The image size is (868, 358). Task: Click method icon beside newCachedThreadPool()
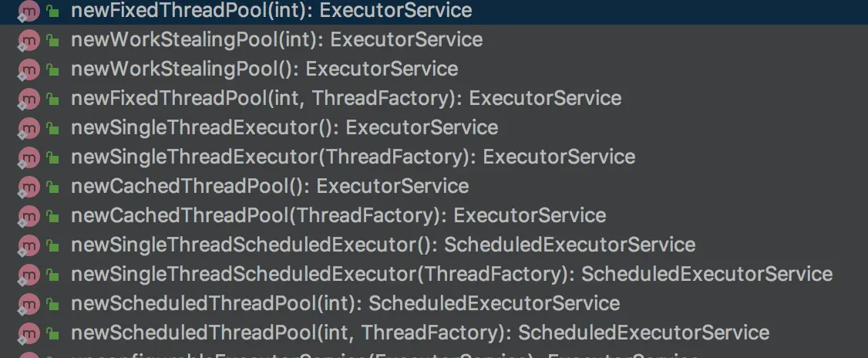click(x=29, y=187)
